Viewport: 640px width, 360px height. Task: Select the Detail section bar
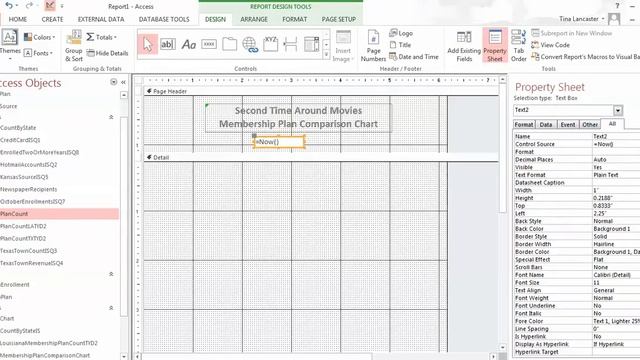tap(321, 157)
